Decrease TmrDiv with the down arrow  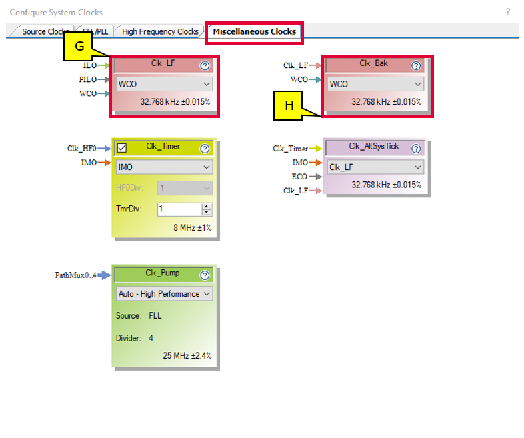click(x=207, y=212)
